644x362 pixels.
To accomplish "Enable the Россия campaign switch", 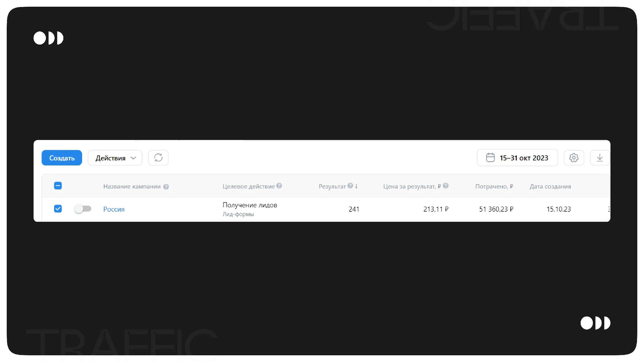I will (x=83, y=209).
